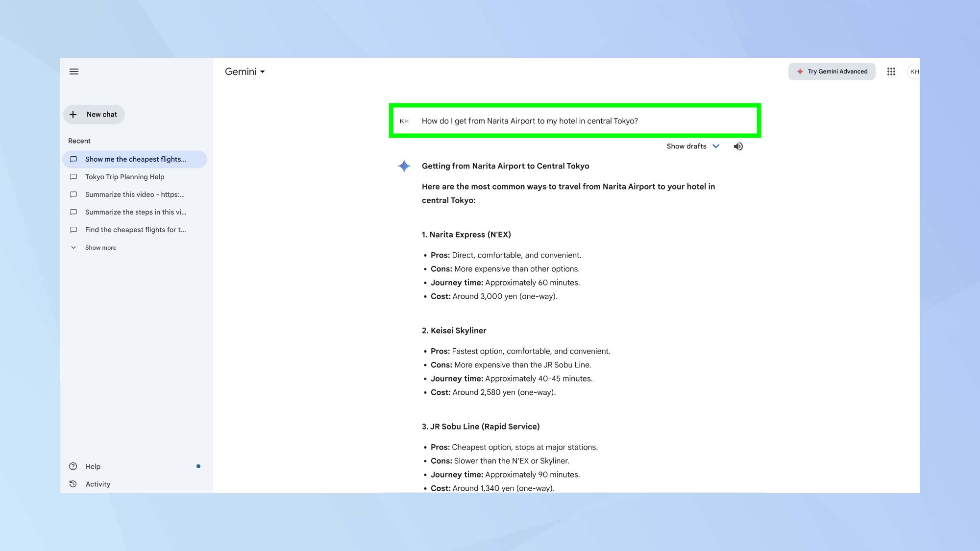Click the audio speaker icon
Screen dimensions: 980x551
coord(738,146)
